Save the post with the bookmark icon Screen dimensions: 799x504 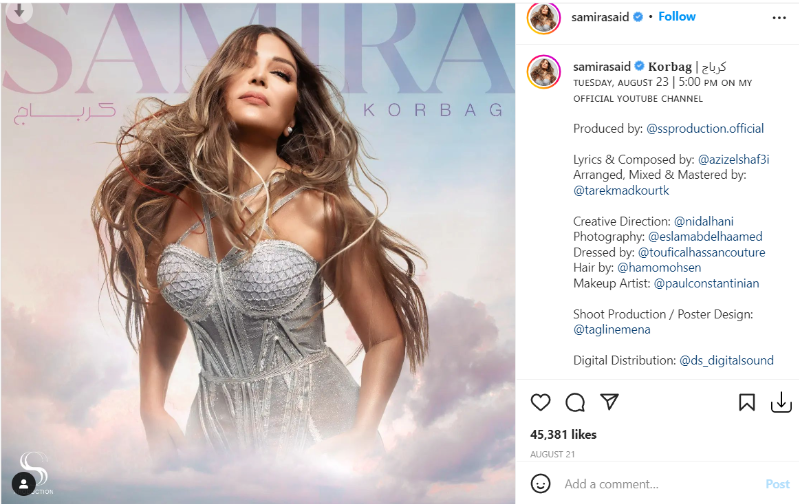(x=747, y=403)
